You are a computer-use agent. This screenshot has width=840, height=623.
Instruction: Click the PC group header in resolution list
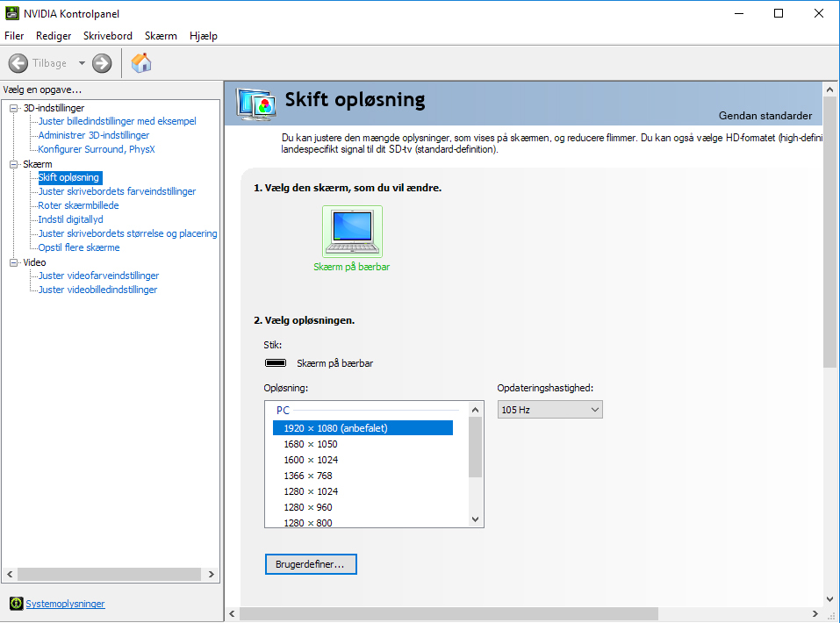click(x=283, y=411)
